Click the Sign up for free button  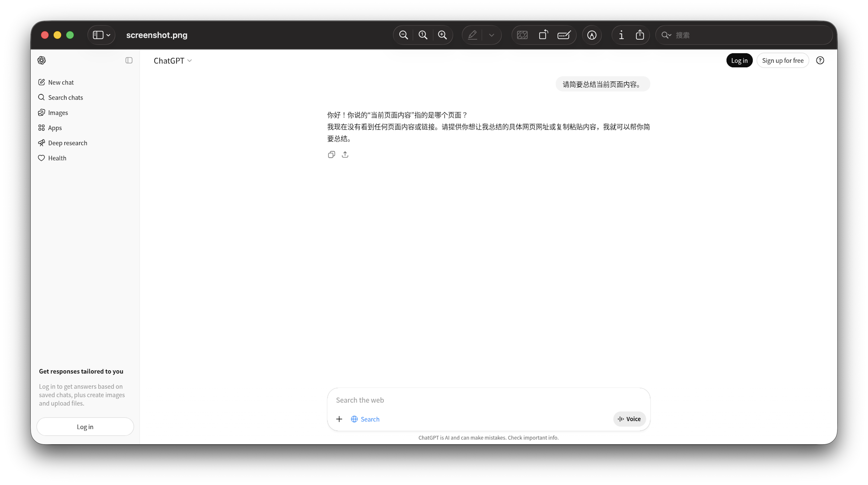[783, 60]
